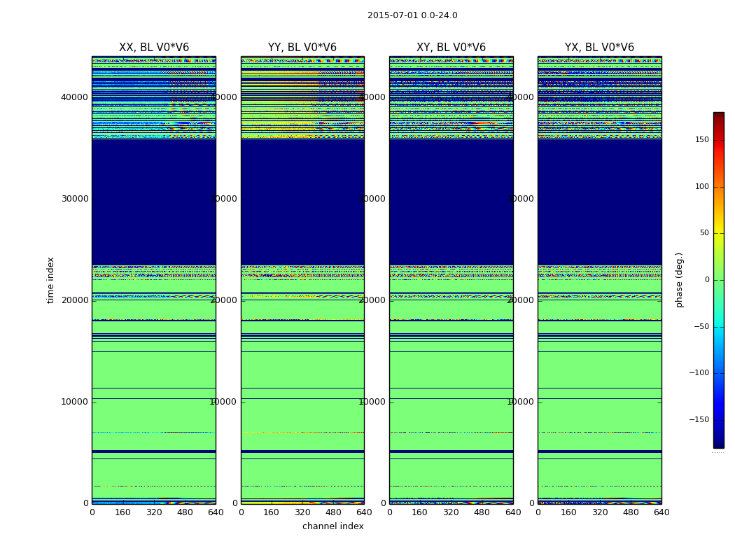Click the 'YX, BL V0*V6' panel title
735x560 pixels.
tap(599, 48)
